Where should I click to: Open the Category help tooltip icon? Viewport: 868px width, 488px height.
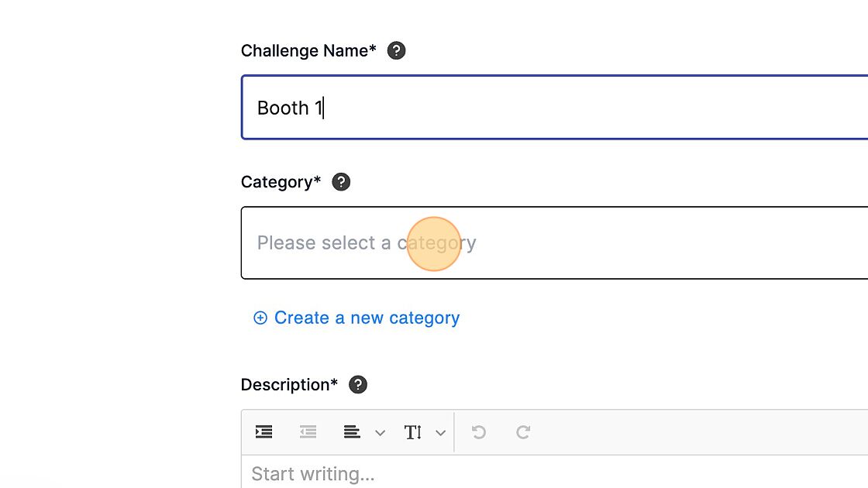341,182
